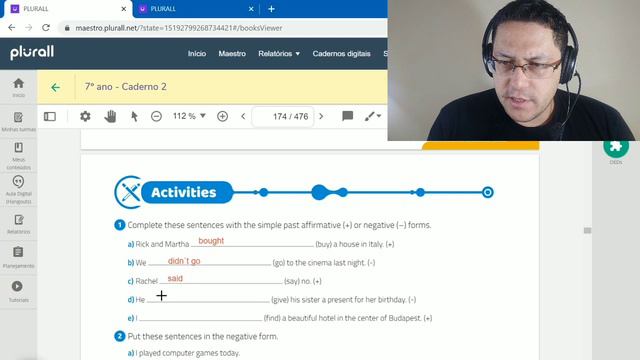Zoom out with minus button
Image resolution: width=640 pixels, height=360 pixels.
[156, 116]
